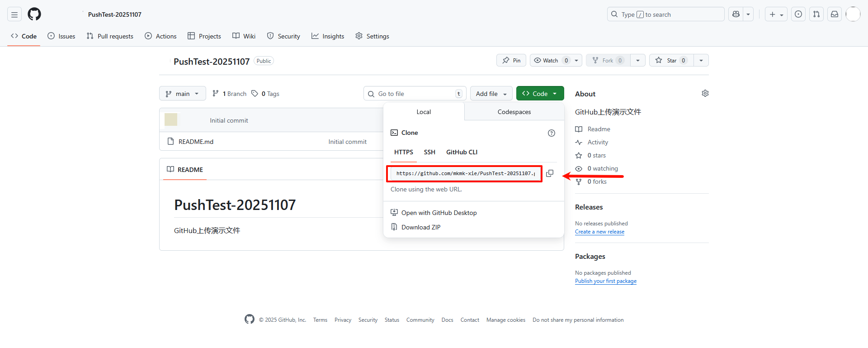
Task: Click the Watch button
Action: tap(551, 60)
